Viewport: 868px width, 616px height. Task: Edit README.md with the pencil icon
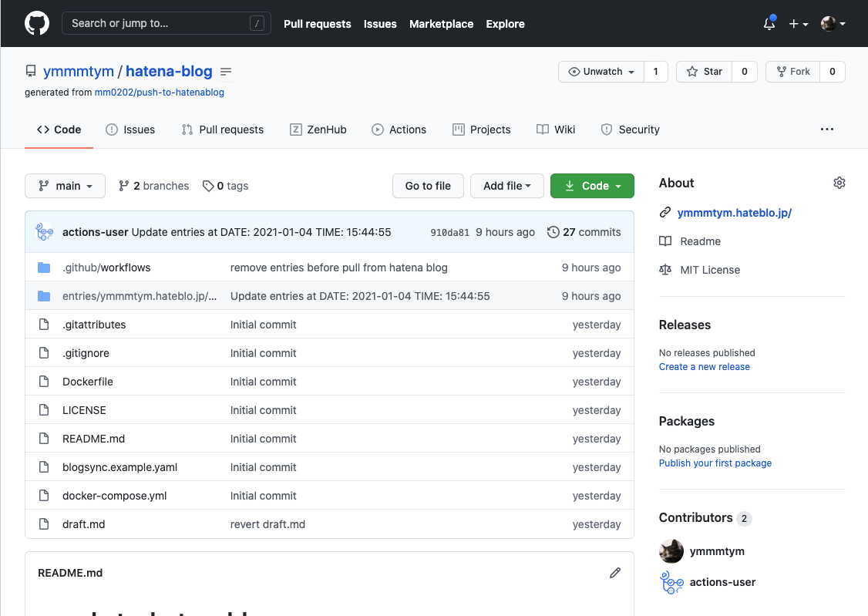tap(615, 573)
